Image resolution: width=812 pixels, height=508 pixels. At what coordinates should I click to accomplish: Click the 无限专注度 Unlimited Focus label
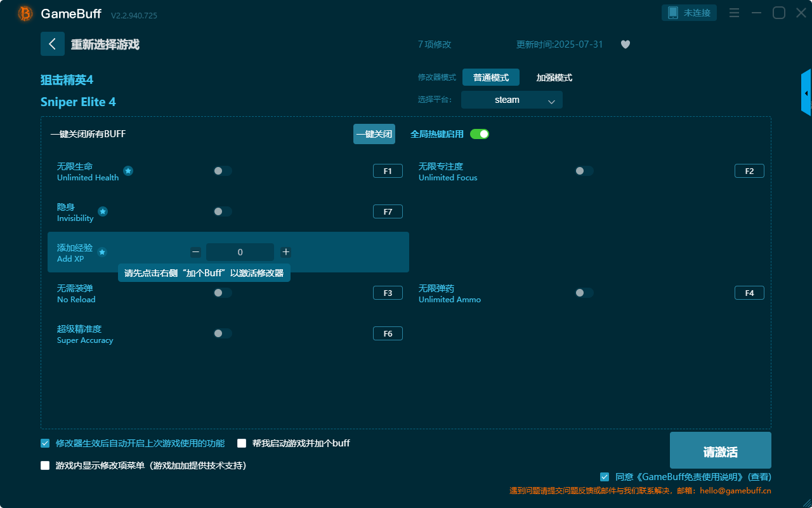448,171
